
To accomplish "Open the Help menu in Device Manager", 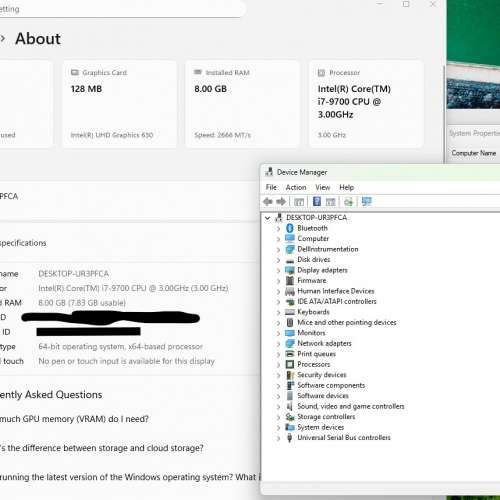I will [x=346, y=187].
